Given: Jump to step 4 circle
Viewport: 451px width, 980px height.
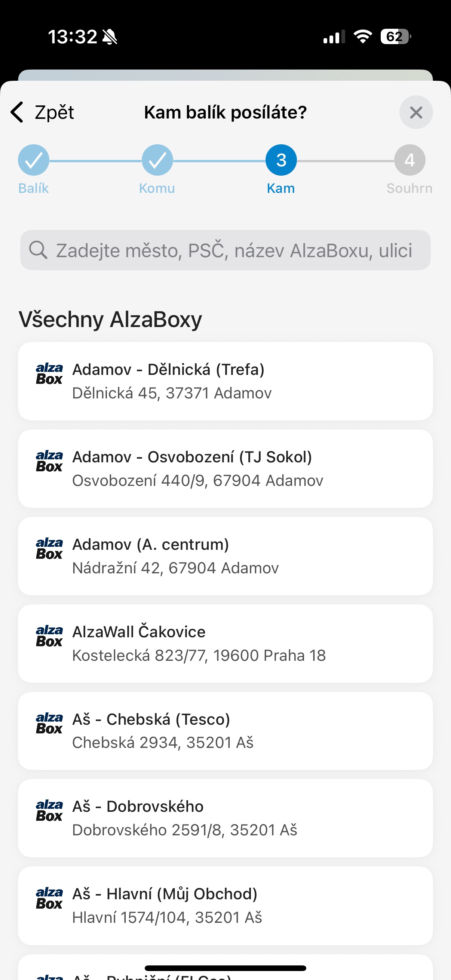Looking at the screenshot, I should tap(409, 160).
